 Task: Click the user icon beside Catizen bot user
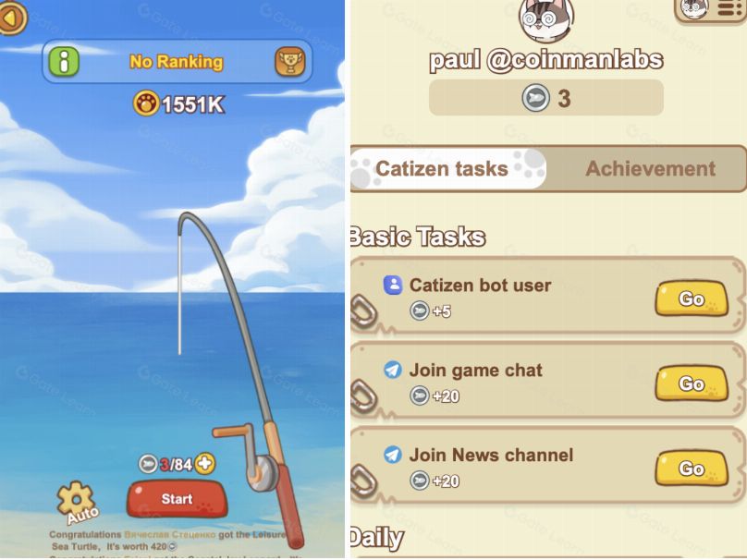(393, 285)
